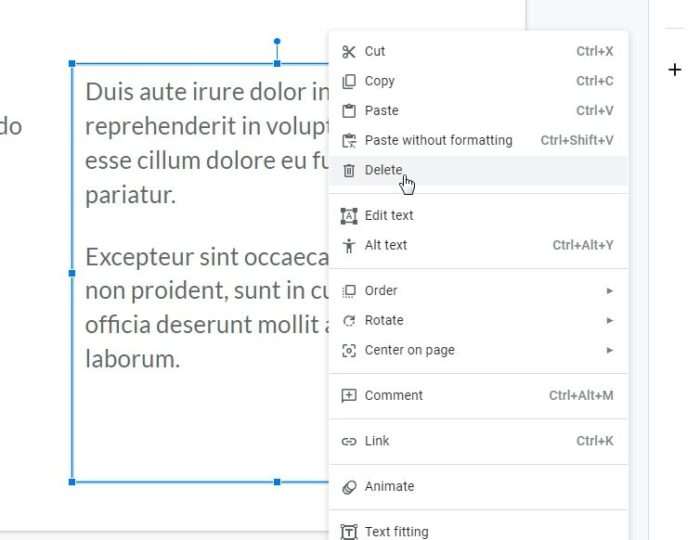Click the Comment plus-bubble icon

pos(349,395)
